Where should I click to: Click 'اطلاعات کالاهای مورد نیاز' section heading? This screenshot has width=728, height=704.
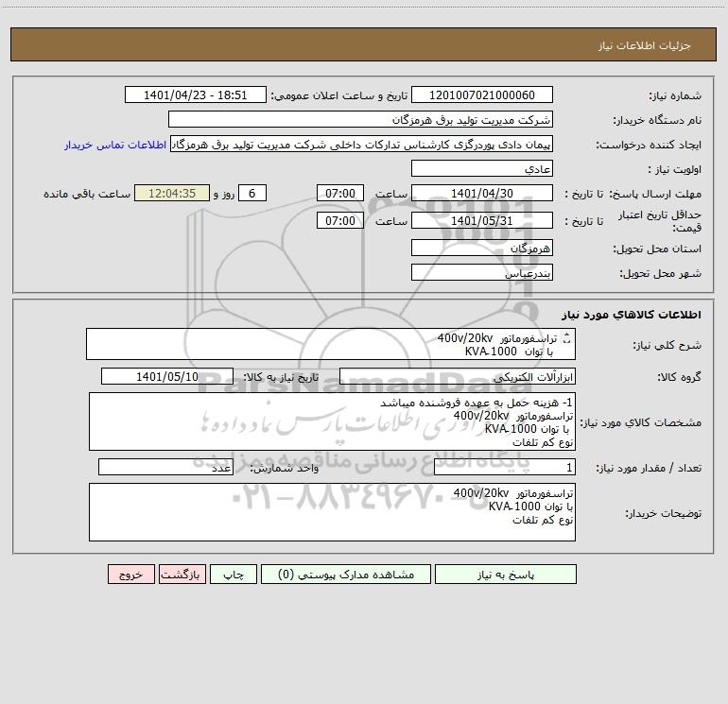click(x=632, y=315)
